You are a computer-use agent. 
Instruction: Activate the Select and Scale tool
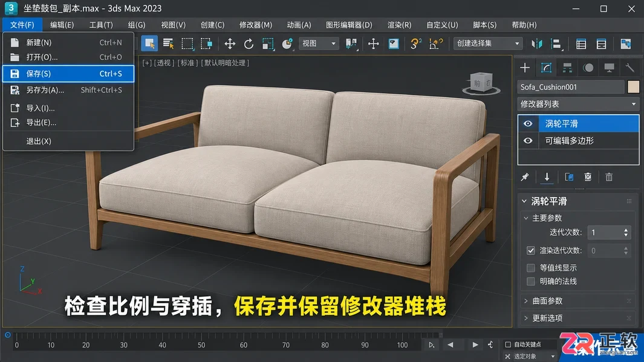268,44
